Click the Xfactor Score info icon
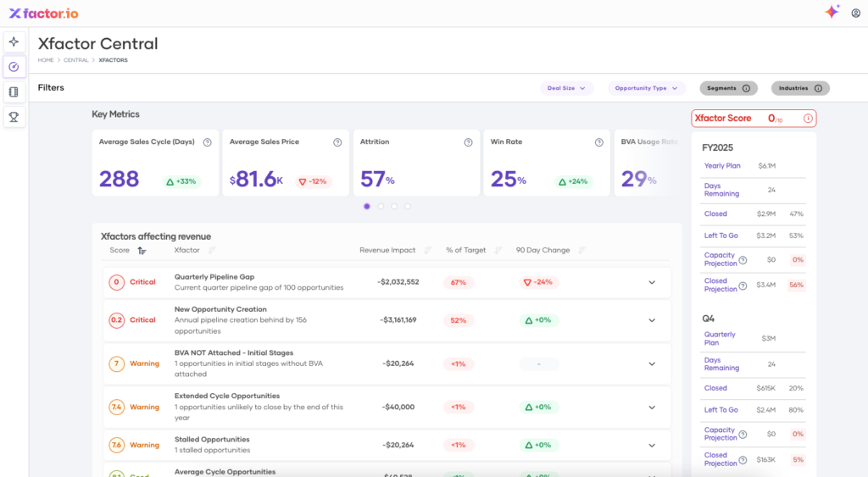868x477 pixels. click(x=808, y=119)
